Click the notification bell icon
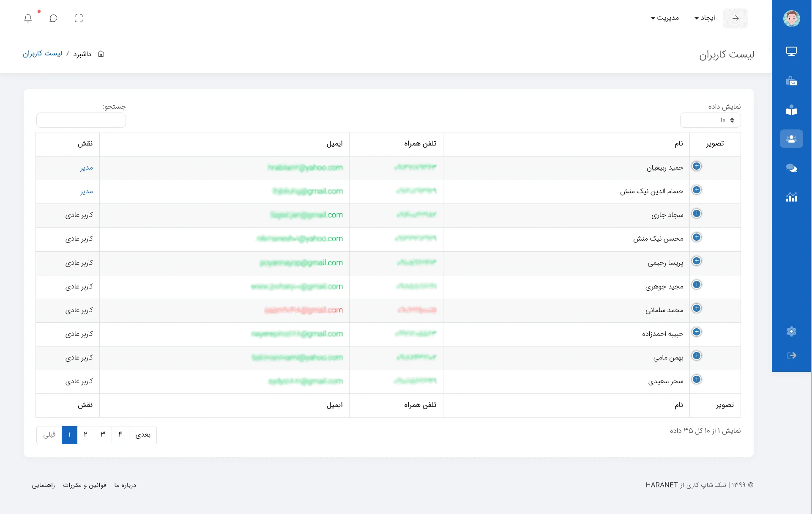Viewport: 812px width, 514px height. (x=28, y=18)
